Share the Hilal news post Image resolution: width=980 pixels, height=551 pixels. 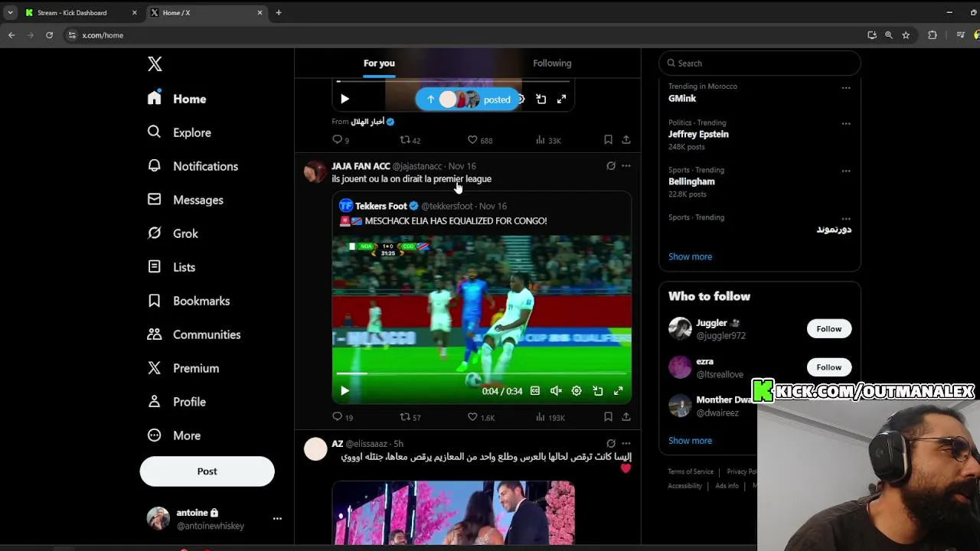(x=626, y=140)
